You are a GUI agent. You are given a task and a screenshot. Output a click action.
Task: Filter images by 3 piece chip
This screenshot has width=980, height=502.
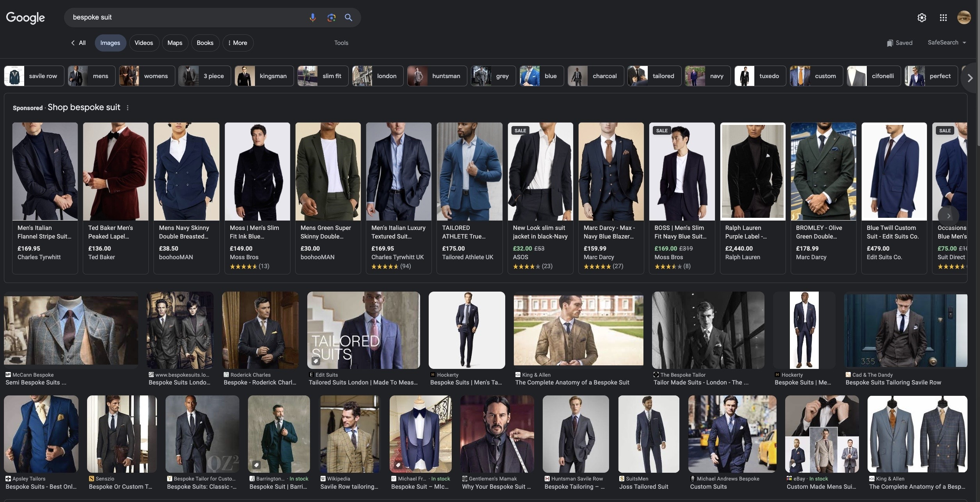point(205,76)
